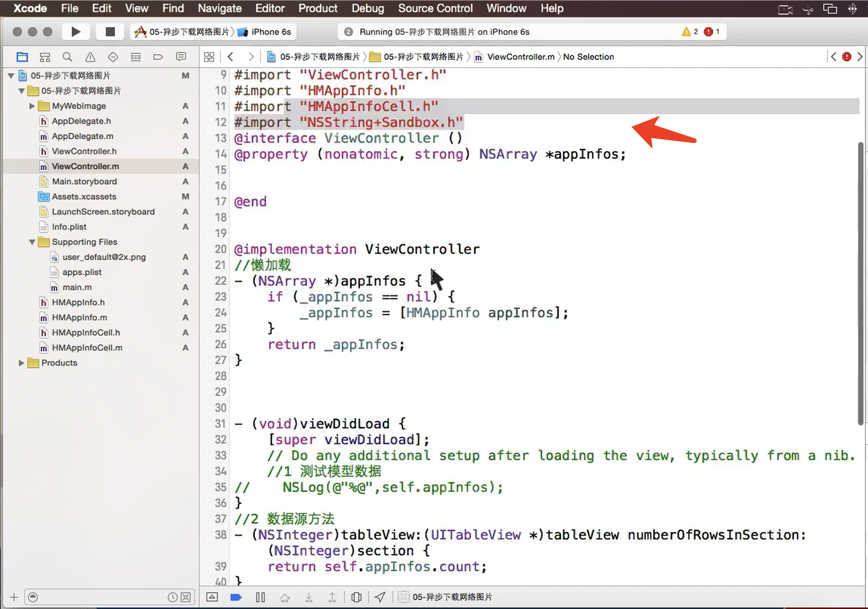The image size is (868, 609).
Task: Open Debug View Hierarchy icon
Action: (356, 597)
